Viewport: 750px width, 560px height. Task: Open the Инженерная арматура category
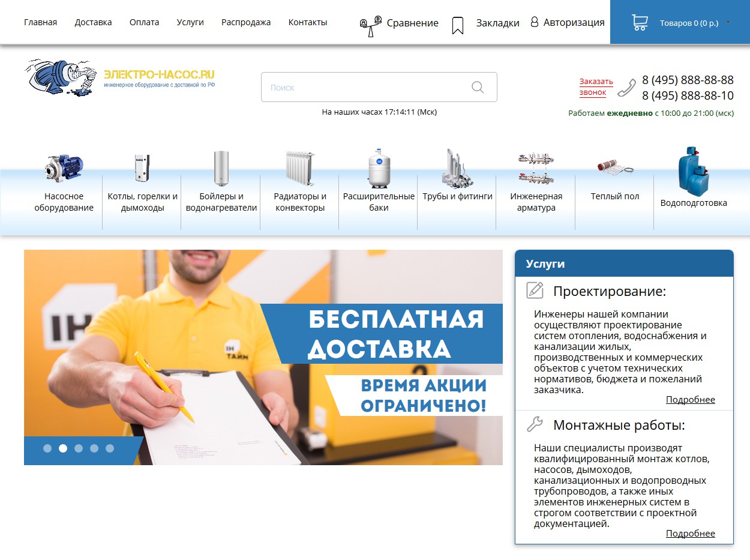[536, 202]
